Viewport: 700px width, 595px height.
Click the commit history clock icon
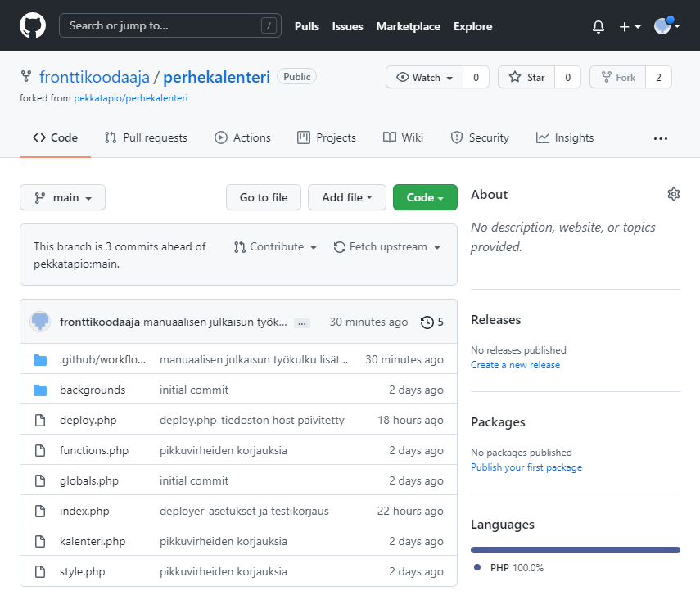(x=427, y=322)
